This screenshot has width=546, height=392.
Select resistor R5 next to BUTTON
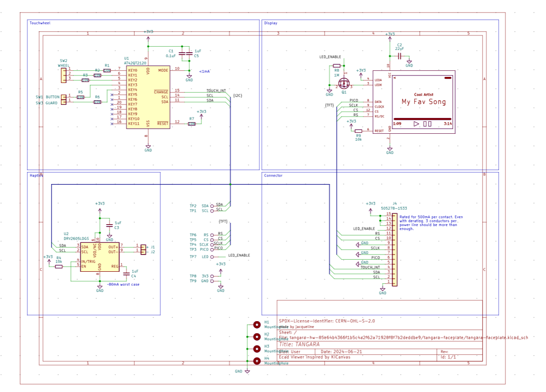(x=81, y=97)
